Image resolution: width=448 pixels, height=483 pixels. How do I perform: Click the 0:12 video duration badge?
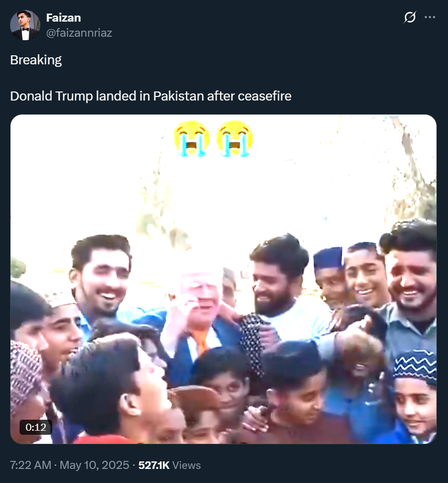(x=36, y=427)
